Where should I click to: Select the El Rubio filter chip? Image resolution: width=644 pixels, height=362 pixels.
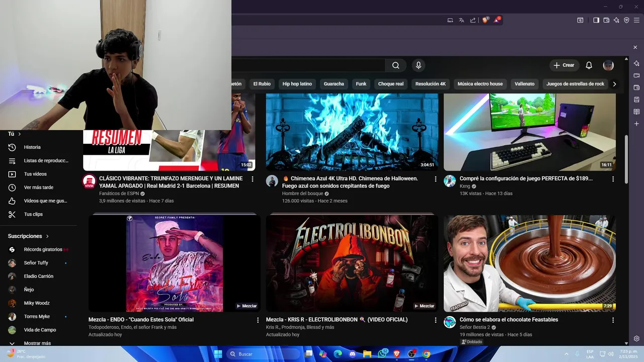tap(262, 84)
